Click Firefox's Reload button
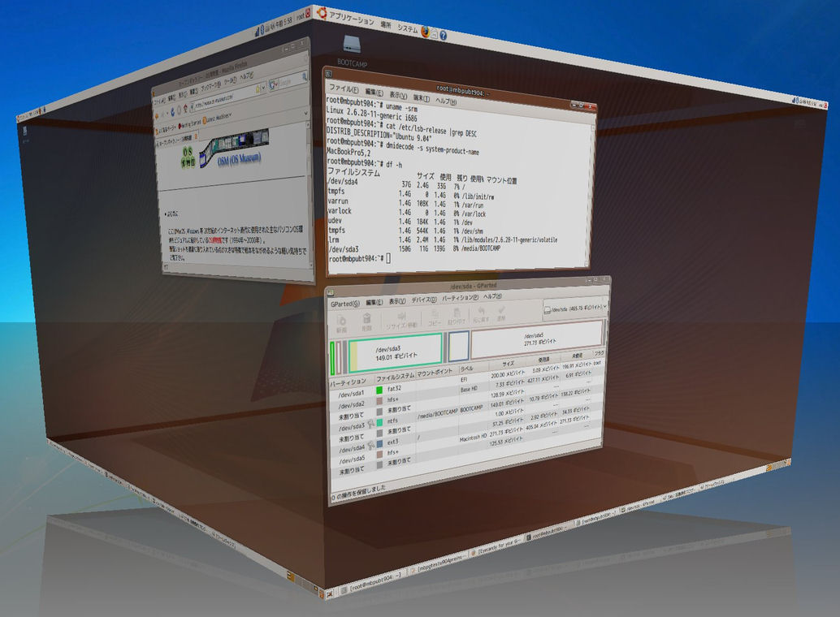 [x=172, y=111]
